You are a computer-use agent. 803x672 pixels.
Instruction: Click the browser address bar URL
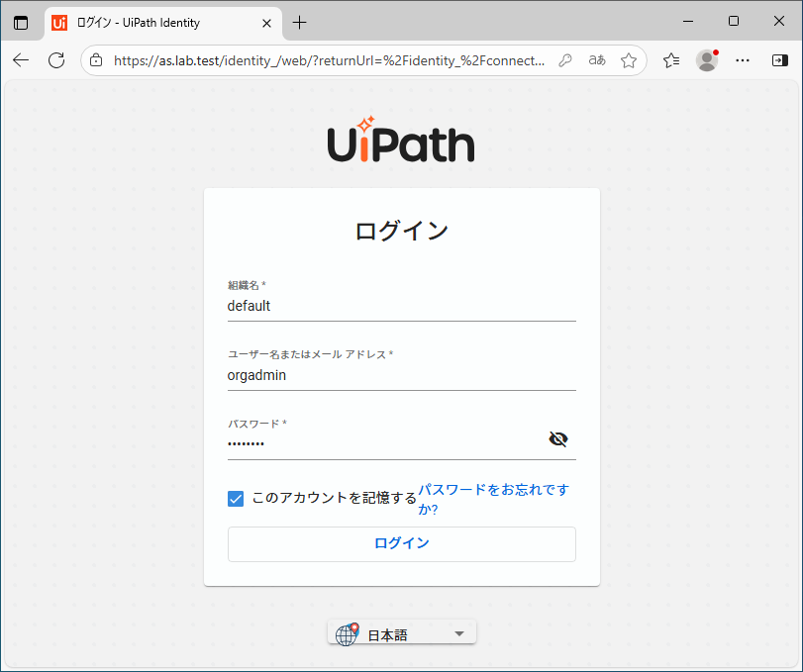point(329,60)
